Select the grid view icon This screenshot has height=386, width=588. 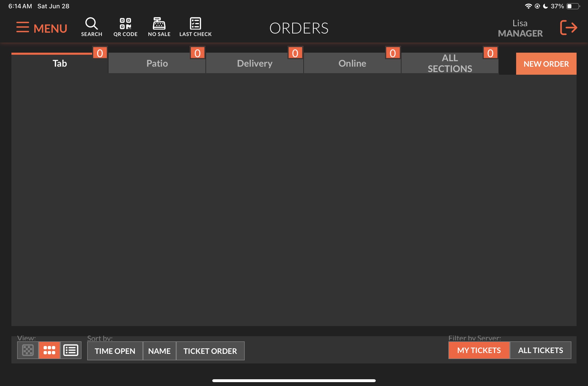(x=49, y=350)
